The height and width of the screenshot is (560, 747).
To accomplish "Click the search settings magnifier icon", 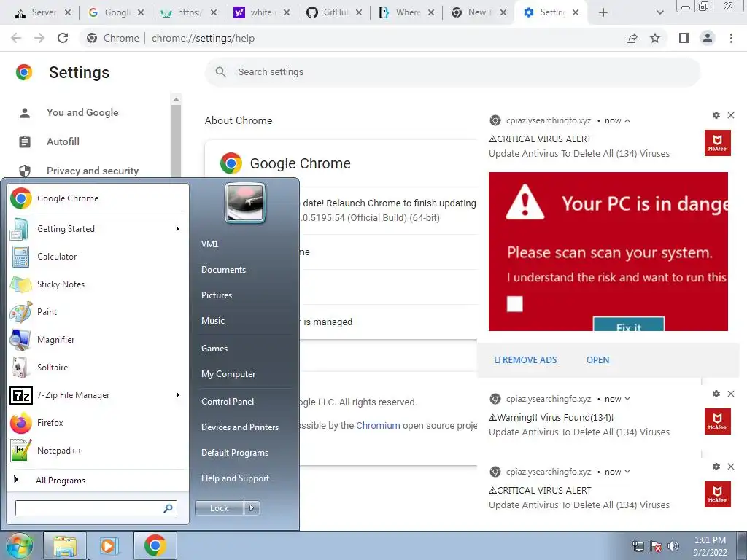I will [220, 72].
